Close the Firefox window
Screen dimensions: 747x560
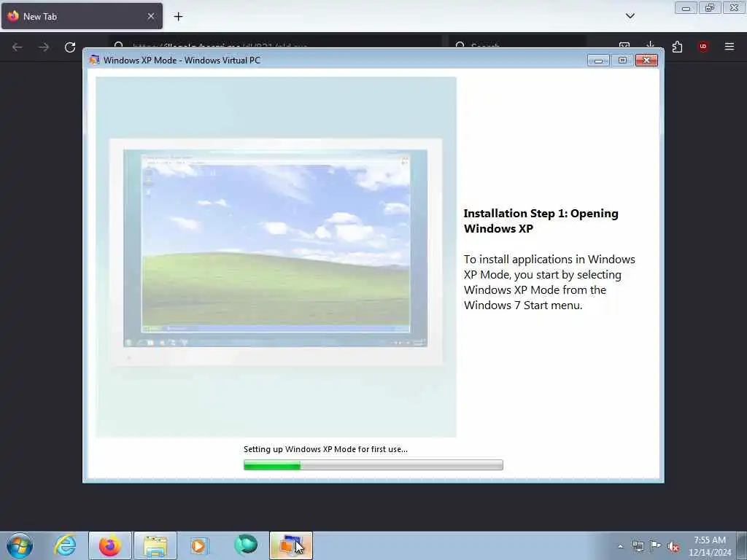[x=735, y=7]
